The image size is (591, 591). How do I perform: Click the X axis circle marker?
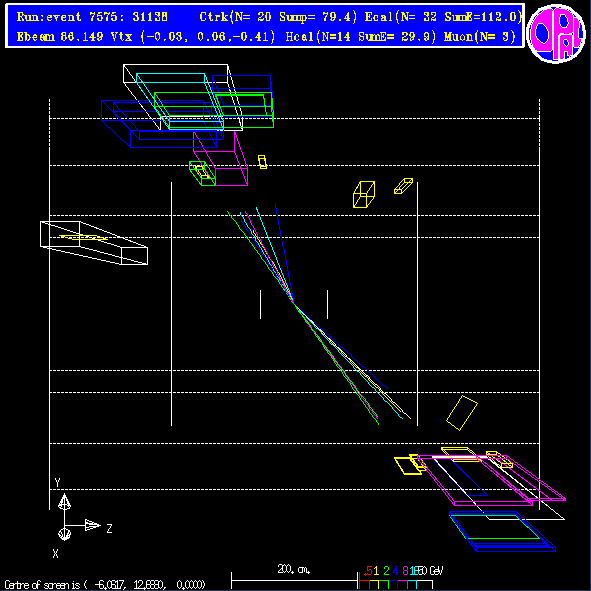click(x=64, y=534)
